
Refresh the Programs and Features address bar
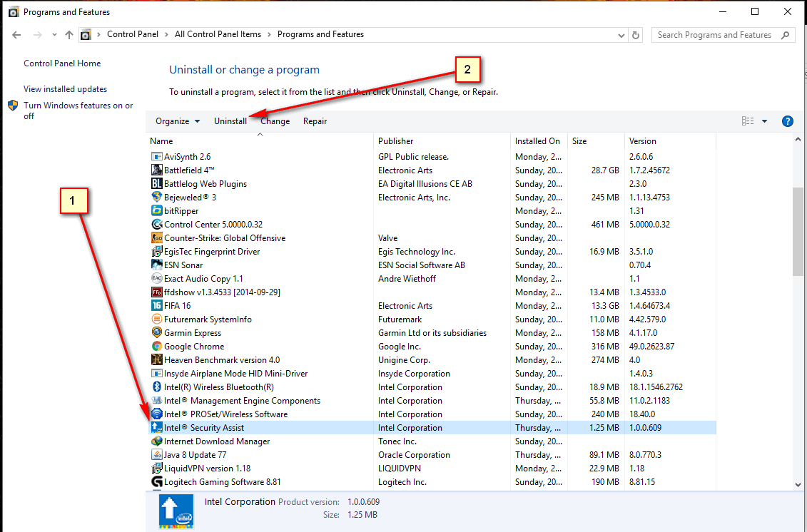pos(636,35)
